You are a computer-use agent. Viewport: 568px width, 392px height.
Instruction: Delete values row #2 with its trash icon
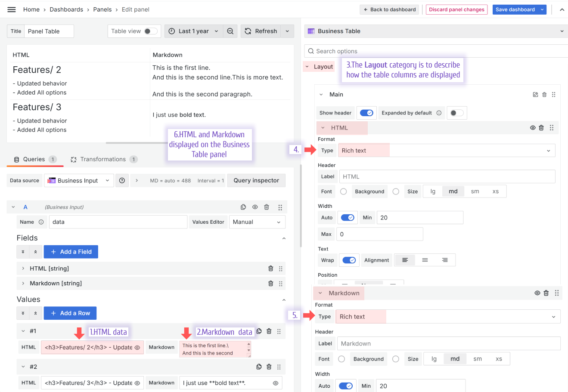[x=269, y=367]
